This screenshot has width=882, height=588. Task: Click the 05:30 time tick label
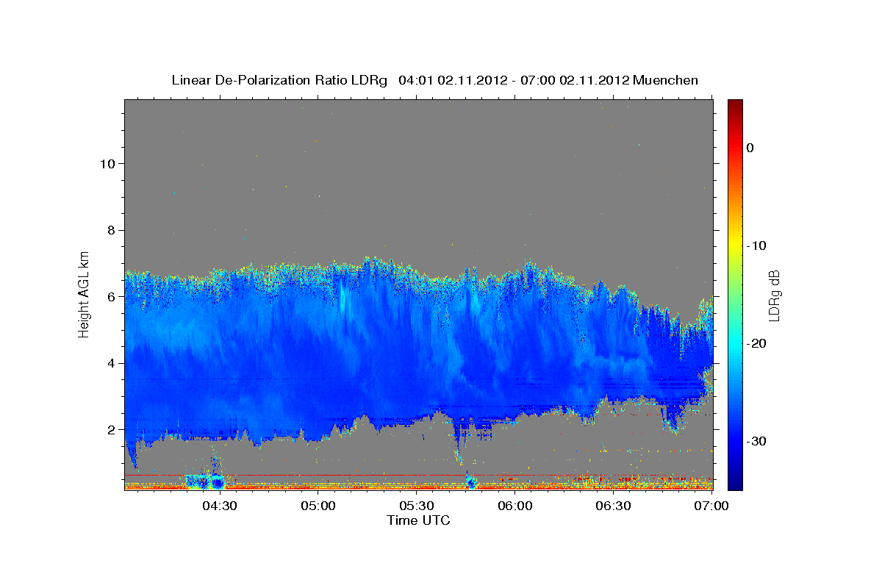(x=417, y=506)
